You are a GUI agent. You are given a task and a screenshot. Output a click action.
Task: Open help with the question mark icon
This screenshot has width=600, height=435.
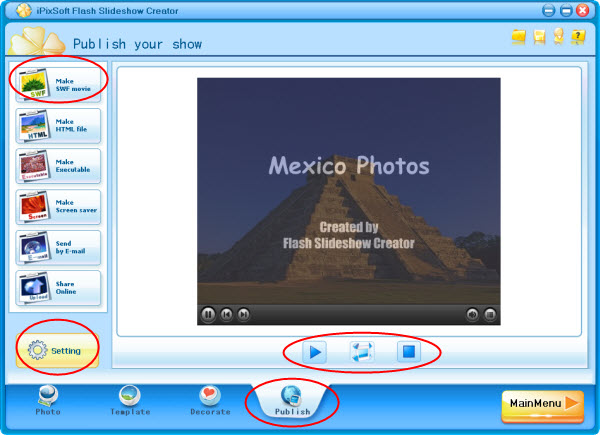point(578,37)
